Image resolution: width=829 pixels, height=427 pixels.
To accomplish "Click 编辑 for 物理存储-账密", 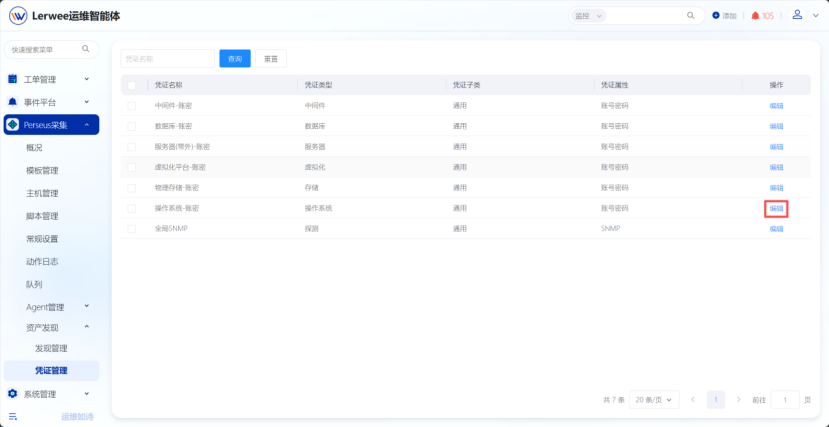I will click(x=776, y=188).
